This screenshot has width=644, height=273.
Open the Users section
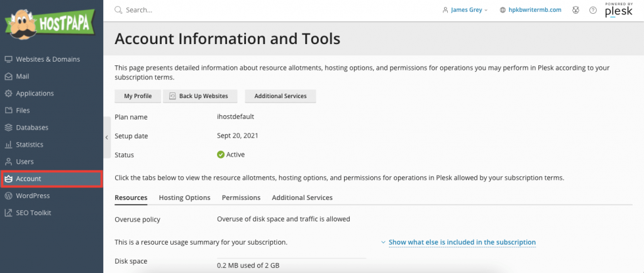pyautogui.click(x=19, y=161)
